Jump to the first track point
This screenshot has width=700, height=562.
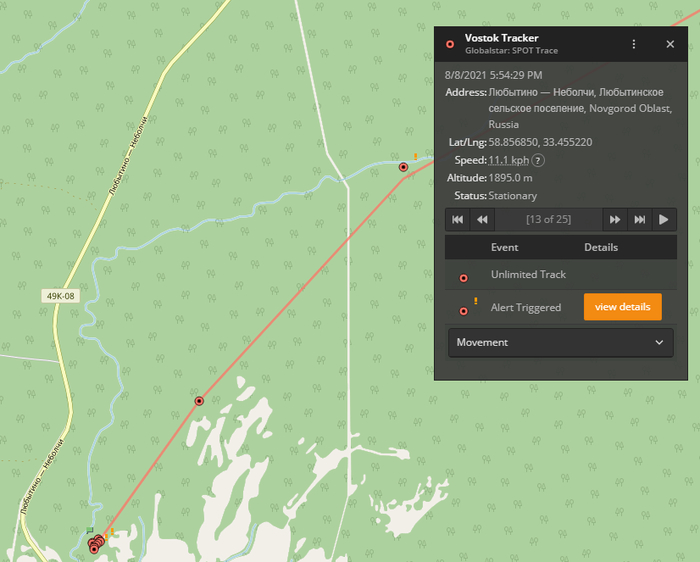tap(458, 220)
